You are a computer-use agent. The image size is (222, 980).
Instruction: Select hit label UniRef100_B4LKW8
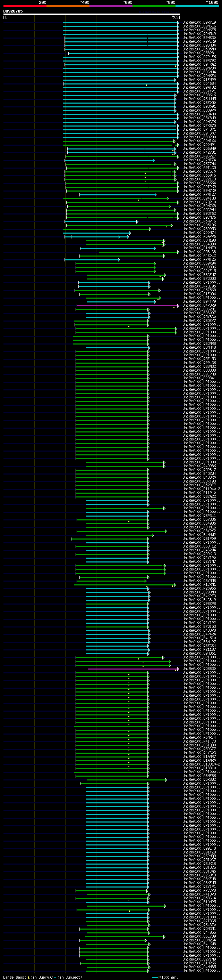coord(199,944)
